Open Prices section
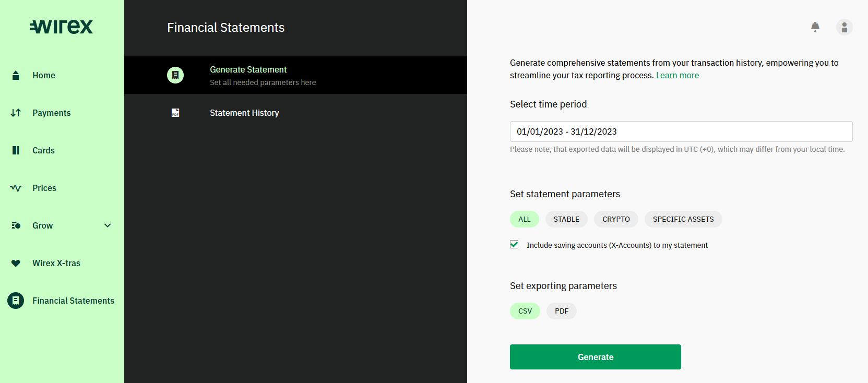Screen dimensions: 868x383 [x=44, y=188]
